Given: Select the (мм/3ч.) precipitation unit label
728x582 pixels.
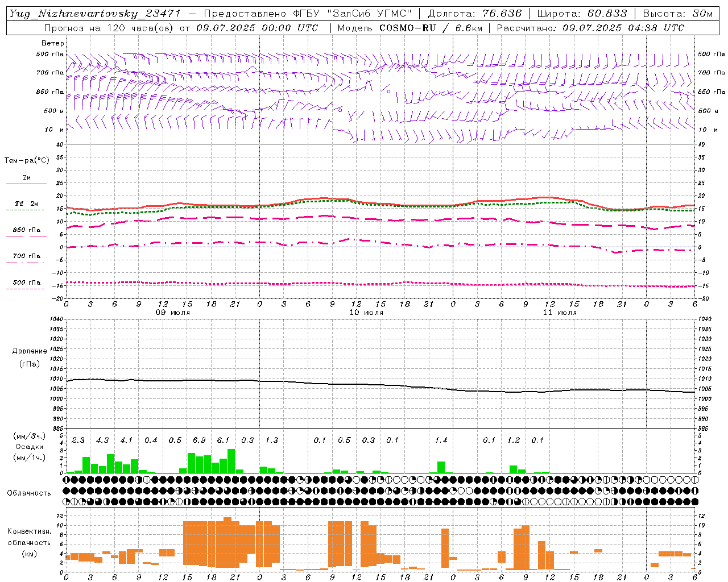Looking at the screenshot, I should tap(30, 436).
